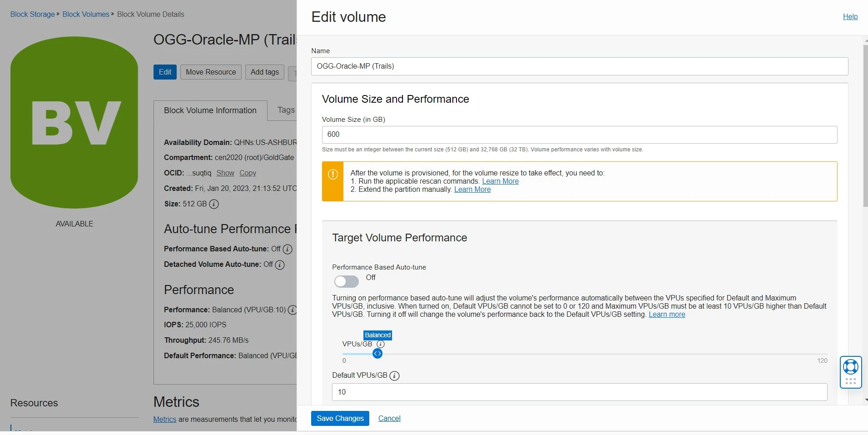This screenshot has height=435, width=868.
Task: Click inside the Volume Size input field
Action: click(579, 135)
